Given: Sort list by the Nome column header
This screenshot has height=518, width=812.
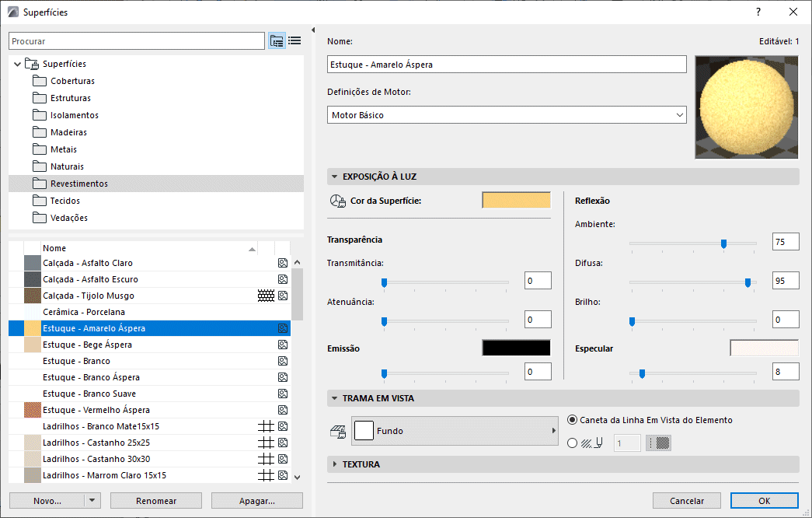Looking at the screenshot, I should 149,248.
